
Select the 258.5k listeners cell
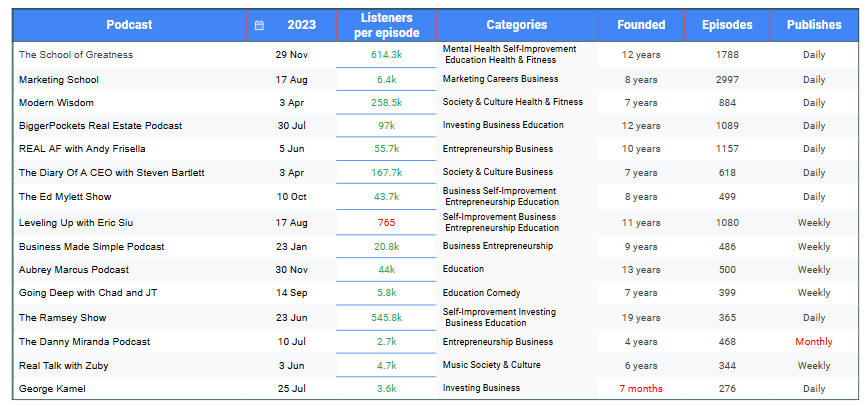click(x=387, y=103)
